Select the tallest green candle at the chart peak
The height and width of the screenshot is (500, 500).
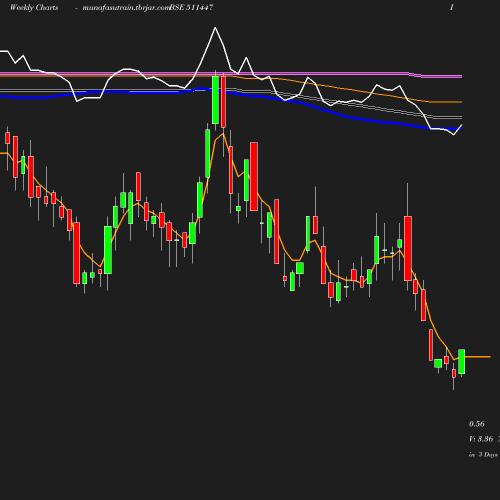click(215, 100)
